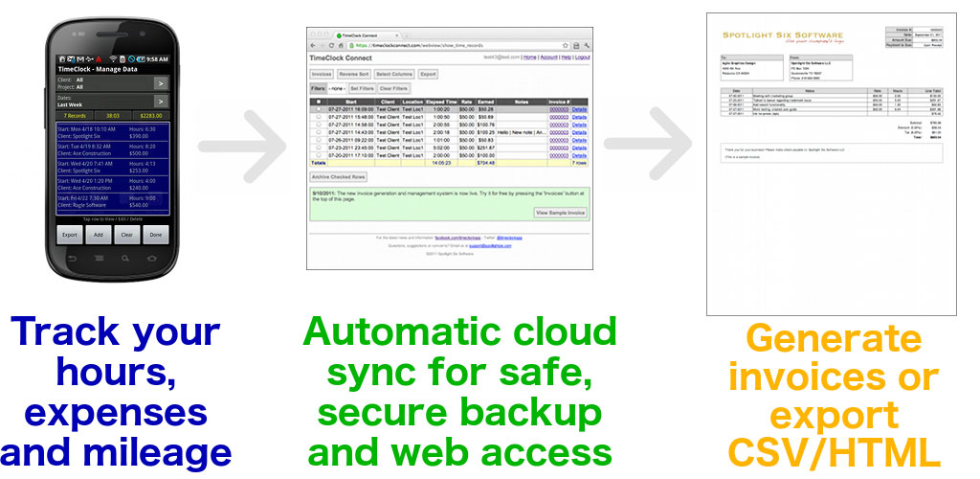Image resolution: width=980 pixels, height=479 pixels.
Task: Check the 07-27-2011 14:58:00 row checkbox
Action: point(318,125)
